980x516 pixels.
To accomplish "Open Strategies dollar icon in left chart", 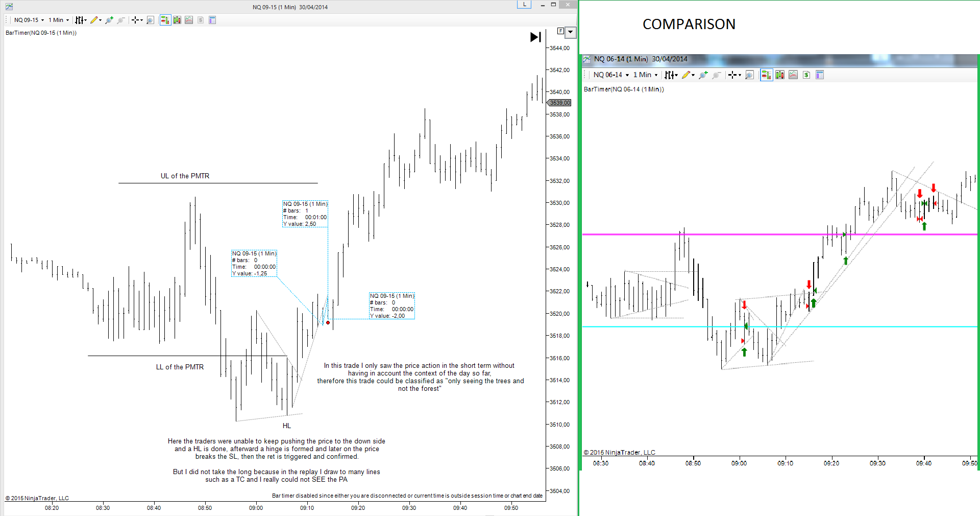I will click(201, 20).
